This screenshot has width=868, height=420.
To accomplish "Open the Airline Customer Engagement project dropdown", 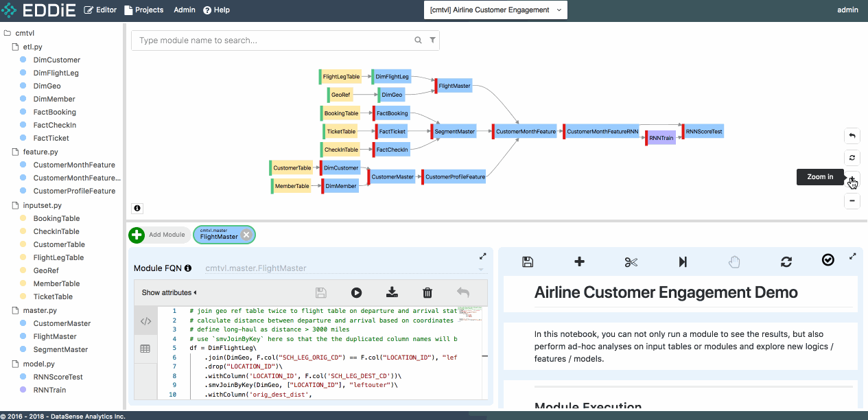I will (x=495, y=10).
